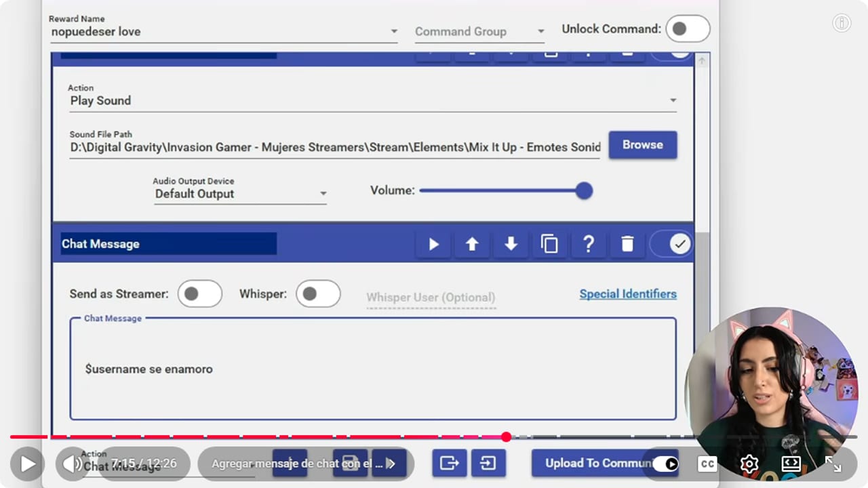Open the Action dropdown showing Play Sound
This screenshot has height=488, width=868.
click(373, 100)
